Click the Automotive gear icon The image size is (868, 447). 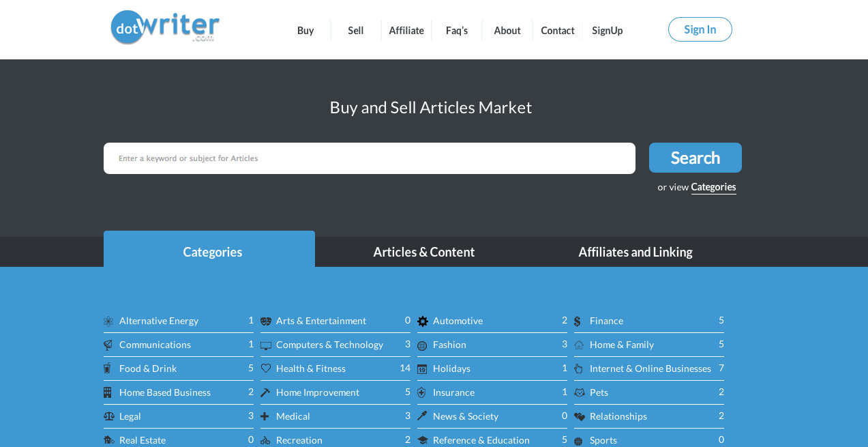point(423,320)
